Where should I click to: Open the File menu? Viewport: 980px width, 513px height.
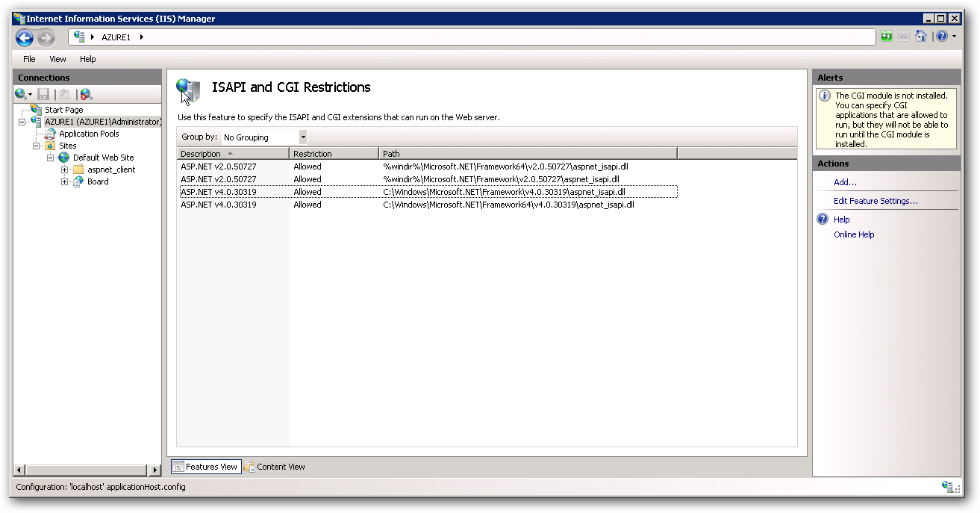point(29,59)
